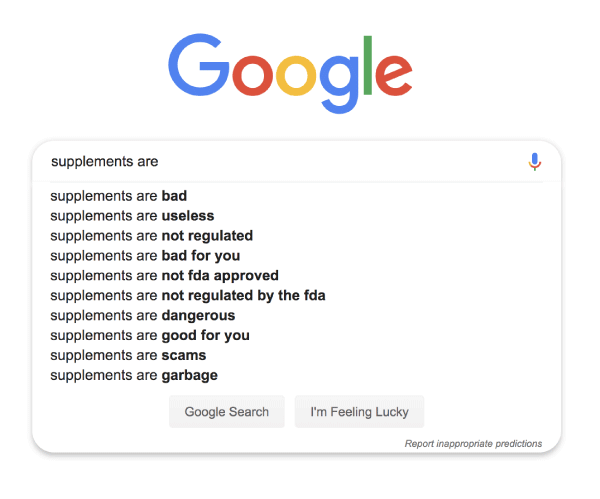Screen dimensions: 600x499
Task: Pick the 'supplements are garbage' suggestion
Action: pyautogui.click(x=134, y=375)
